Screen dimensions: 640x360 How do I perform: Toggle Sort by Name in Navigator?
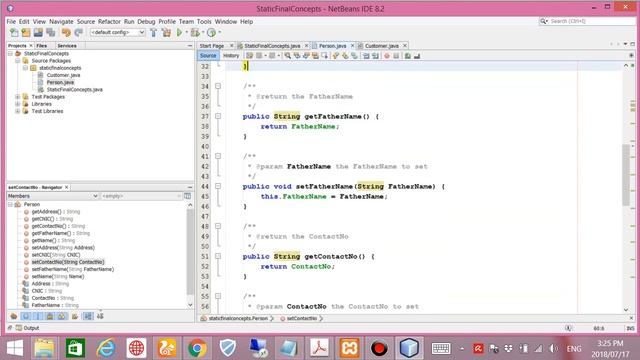(x=88, y=316)
